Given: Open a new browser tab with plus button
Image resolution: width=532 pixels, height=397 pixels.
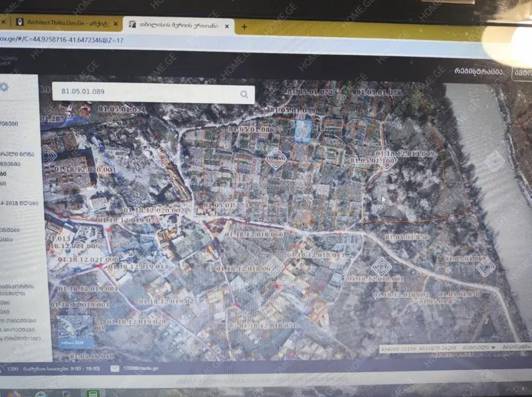Looking at the screenshot, I should tap(244, 27).
